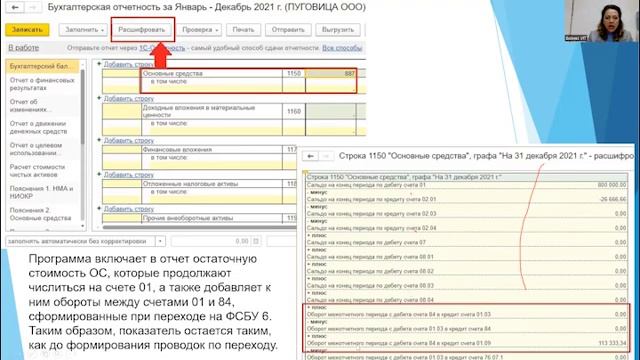Click the Отправить button
Screen dimensions: 640x360
[288, 30]
